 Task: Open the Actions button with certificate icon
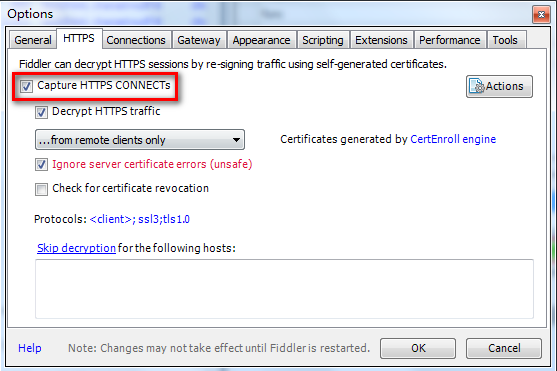click(499, 86)
